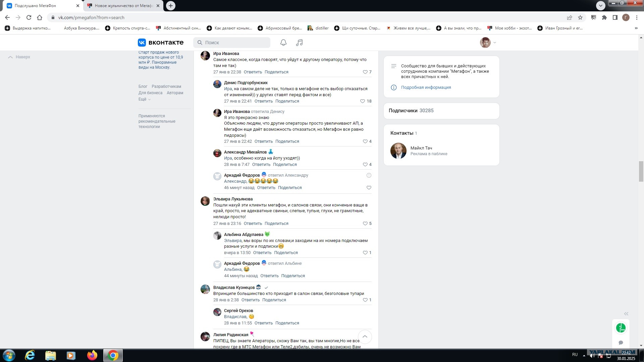Toggle the browser side panel
Screen dimensions: 644x362
(615, 17)
